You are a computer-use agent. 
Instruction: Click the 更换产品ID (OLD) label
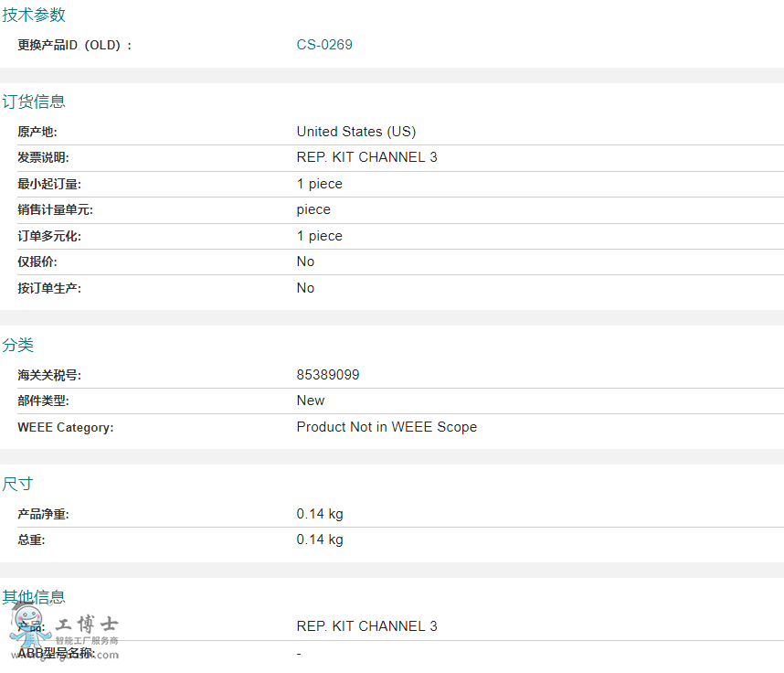coord(75,45)
